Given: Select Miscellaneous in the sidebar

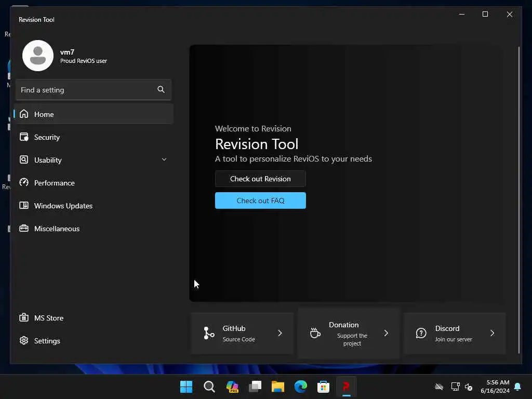Looking at the screenshot, I should tap(94, 229).
